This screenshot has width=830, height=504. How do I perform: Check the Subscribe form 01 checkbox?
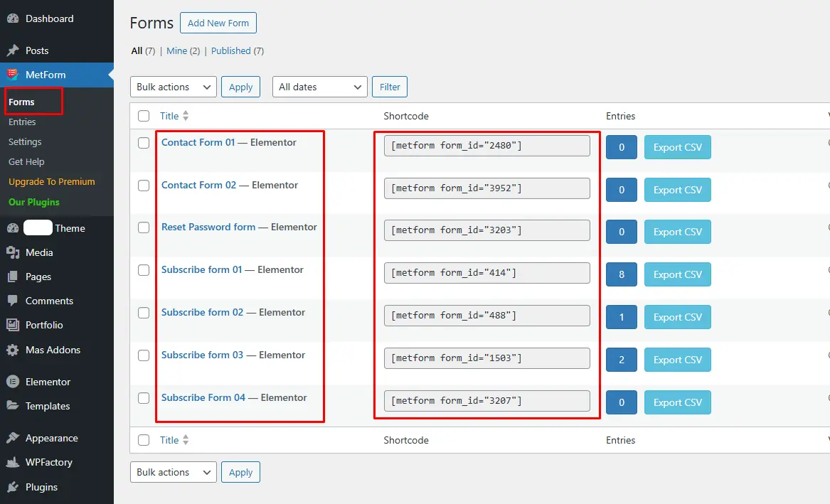click(x=144, y=270)
